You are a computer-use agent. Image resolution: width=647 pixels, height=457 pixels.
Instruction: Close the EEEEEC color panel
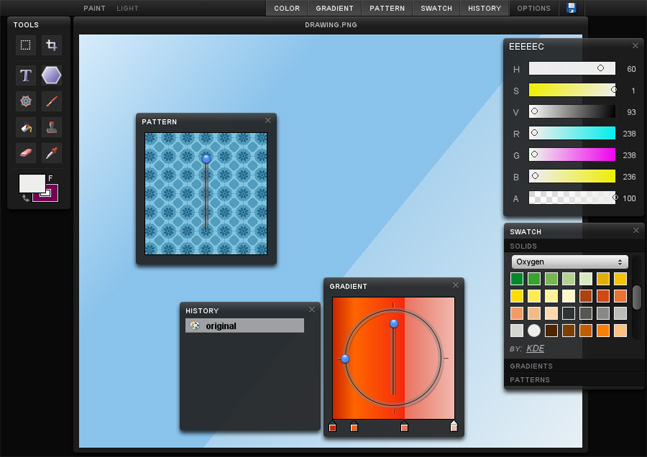[x=635, y=46]
